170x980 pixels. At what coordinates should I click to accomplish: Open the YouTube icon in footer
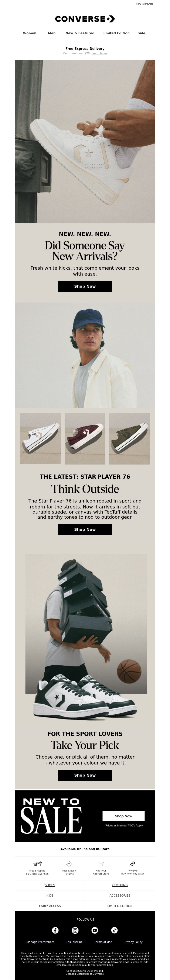coord(95,930)
